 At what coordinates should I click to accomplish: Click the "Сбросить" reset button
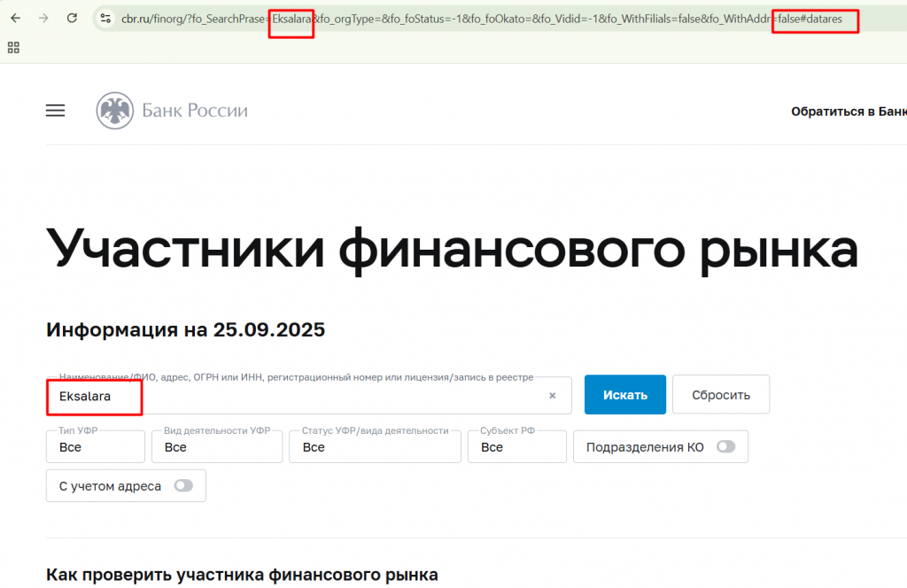[720, 395]
